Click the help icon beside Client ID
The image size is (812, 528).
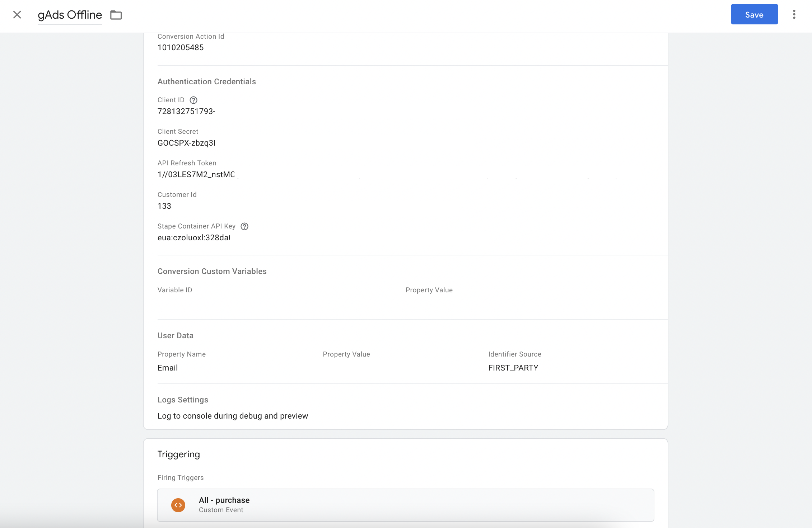click(193, 100)
